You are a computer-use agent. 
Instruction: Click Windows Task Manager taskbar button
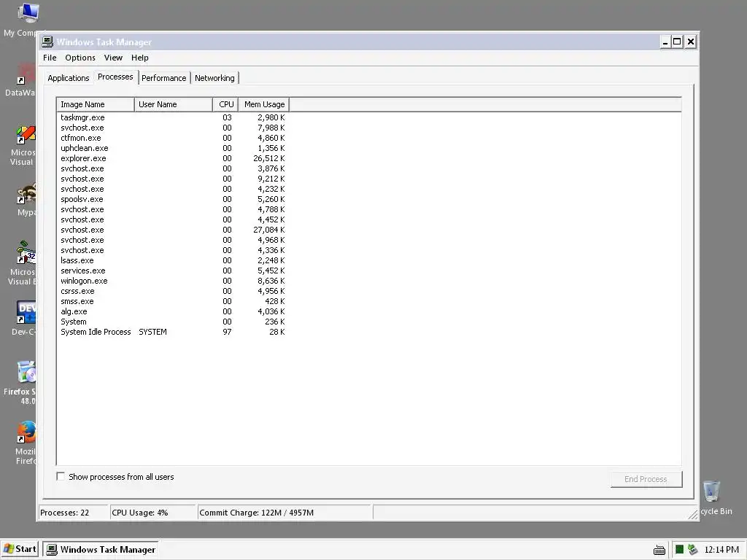(x=101, y=550)
